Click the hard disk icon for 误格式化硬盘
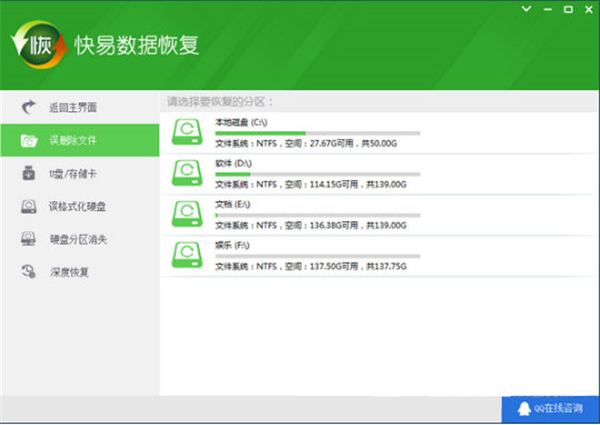The height and width of the screenshot is (425, 600). coord(30,207)
